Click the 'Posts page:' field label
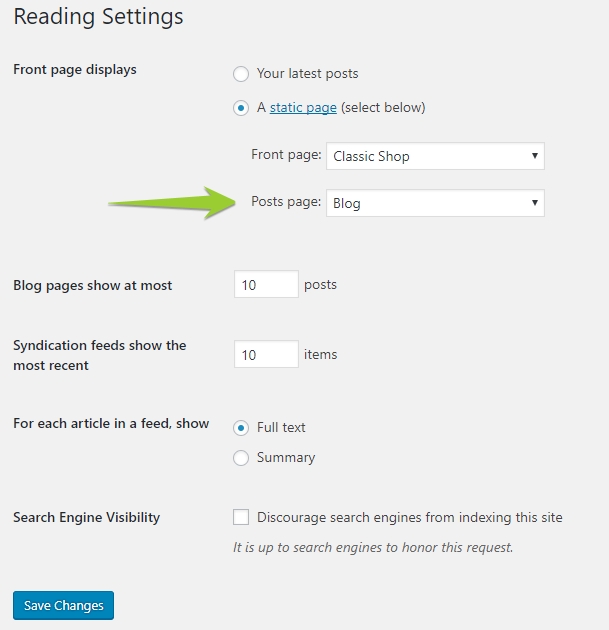Viewport: 609px width, 630px height. coord(286,202)
